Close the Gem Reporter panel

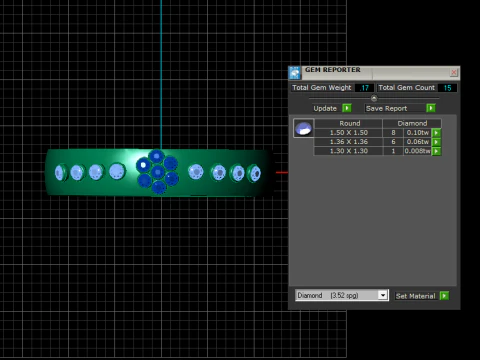tap(454, 72)
